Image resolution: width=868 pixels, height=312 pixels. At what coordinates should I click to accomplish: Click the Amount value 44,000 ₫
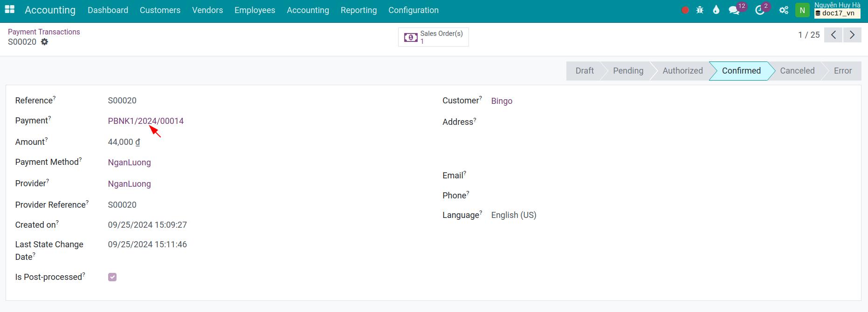click(124, 142)
